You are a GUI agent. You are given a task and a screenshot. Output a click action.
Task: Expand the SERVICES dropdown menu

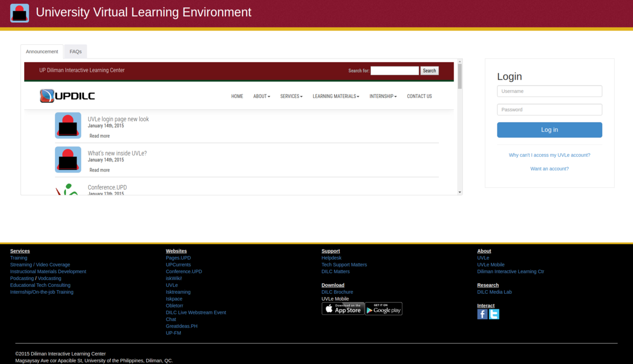[291, 97]
